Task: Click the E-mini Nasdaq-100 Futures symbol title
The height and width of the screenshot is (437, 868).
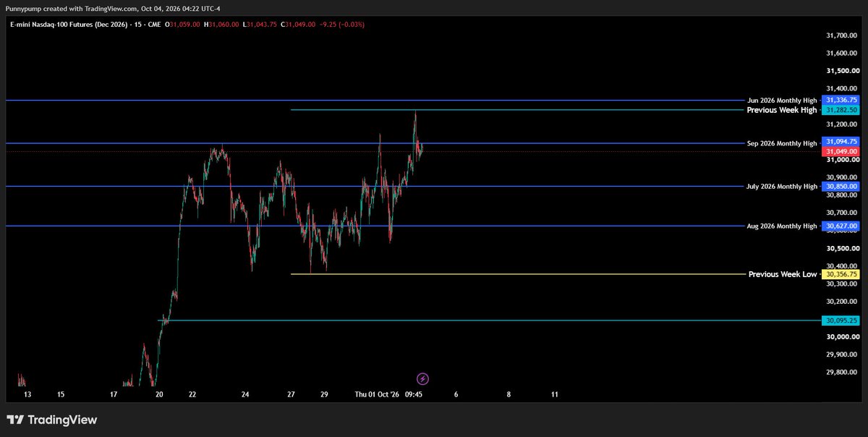Action: click(x=85, y=24)
